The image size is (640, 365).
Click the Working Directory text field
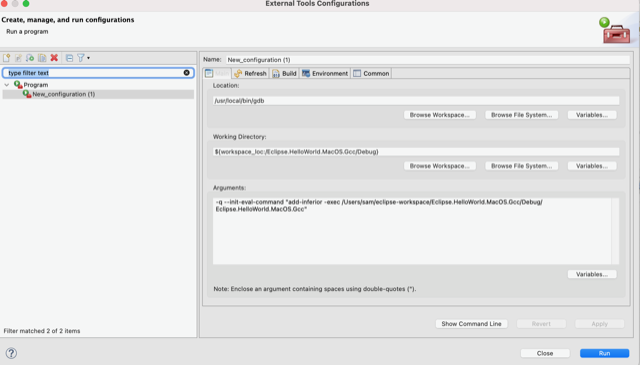pyautogui.click(x=416, y=152)
